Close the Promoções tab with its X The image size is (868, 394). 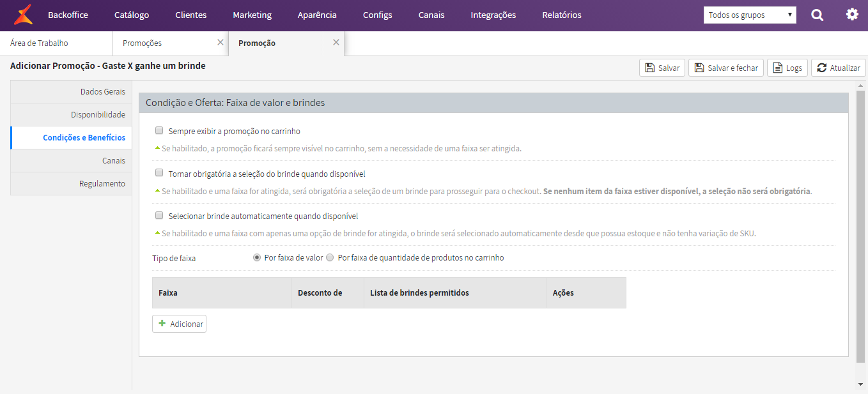point(221,42)
